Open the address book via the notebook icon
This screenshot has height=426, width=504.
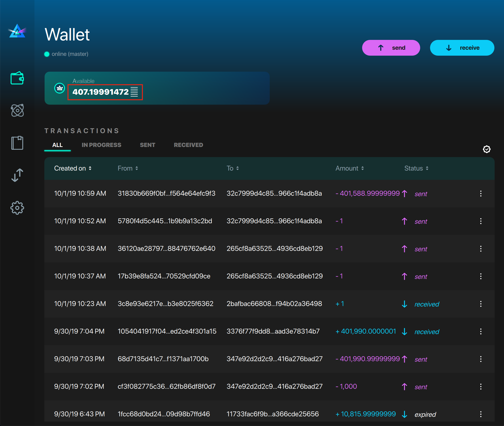click(17, 142)
